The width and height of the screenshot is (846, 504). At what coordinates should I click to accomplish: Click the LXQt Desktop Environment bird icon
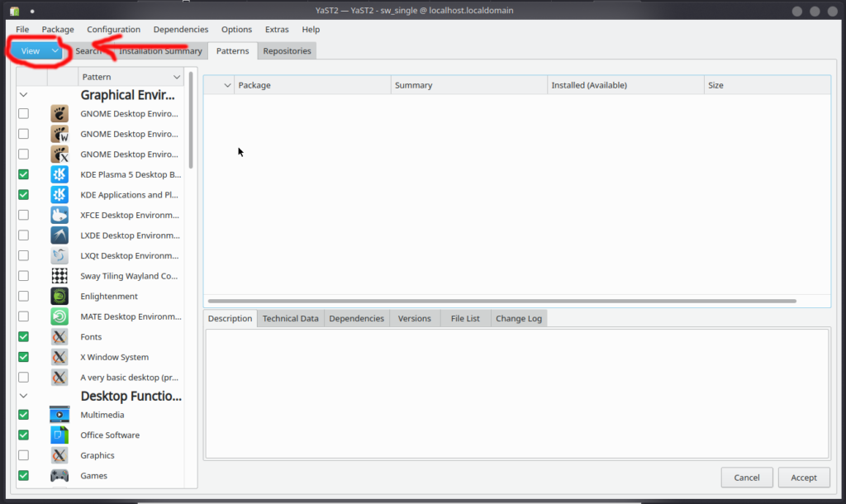(x=59, y=255)
